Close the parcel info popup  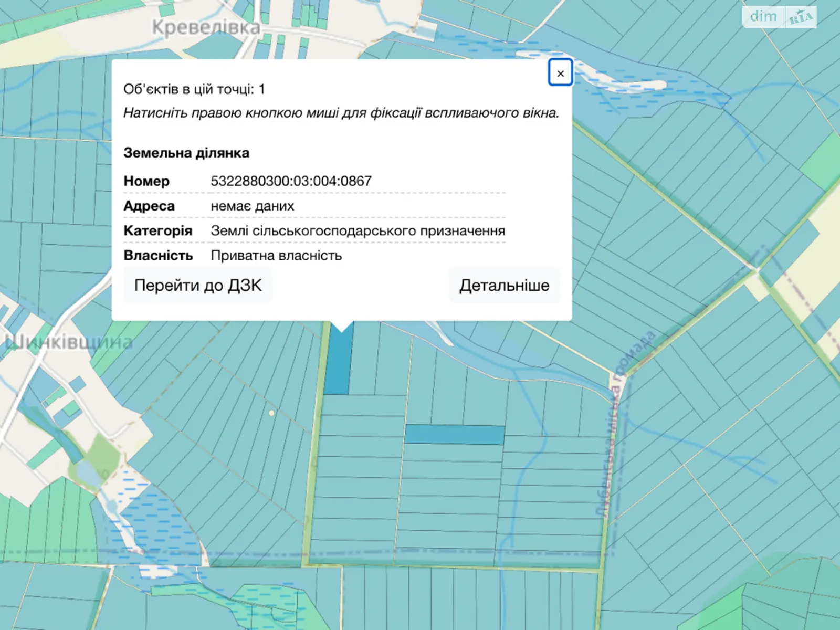point(560,73)
